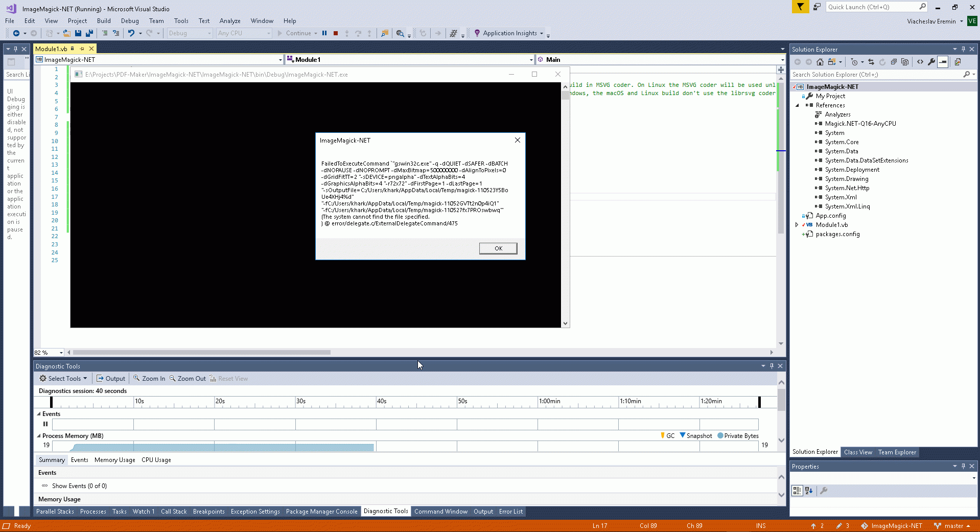Click the Break All pause icon
980x532 pixels.
tap(324, 33)
